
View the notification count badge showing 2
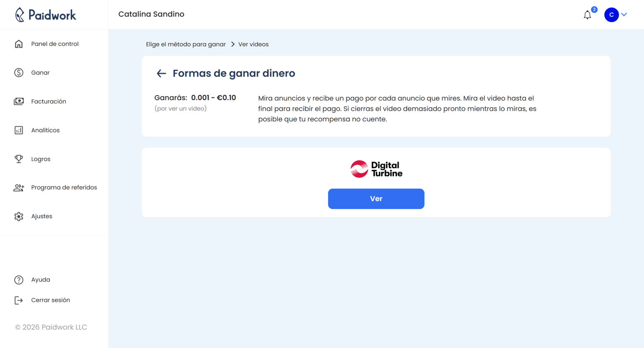coord(593,9)
